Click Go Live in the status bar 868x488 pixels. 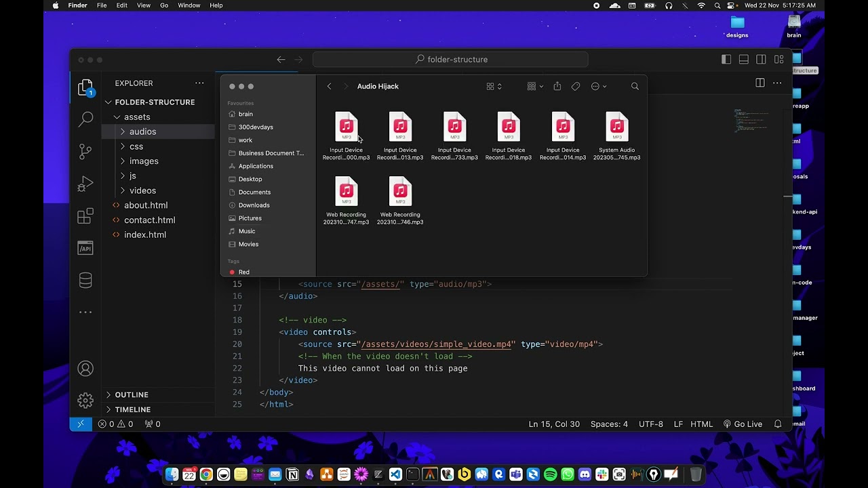[743, 424]
